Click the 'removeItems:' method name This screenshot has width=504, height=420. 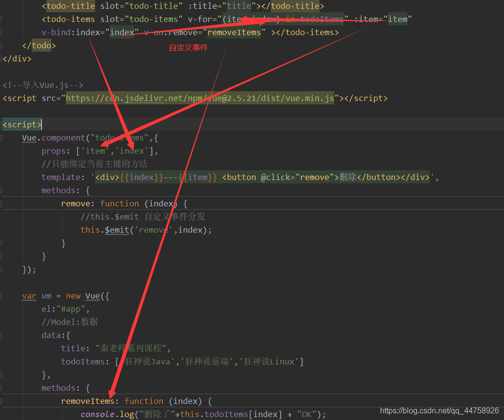point(90,401)
